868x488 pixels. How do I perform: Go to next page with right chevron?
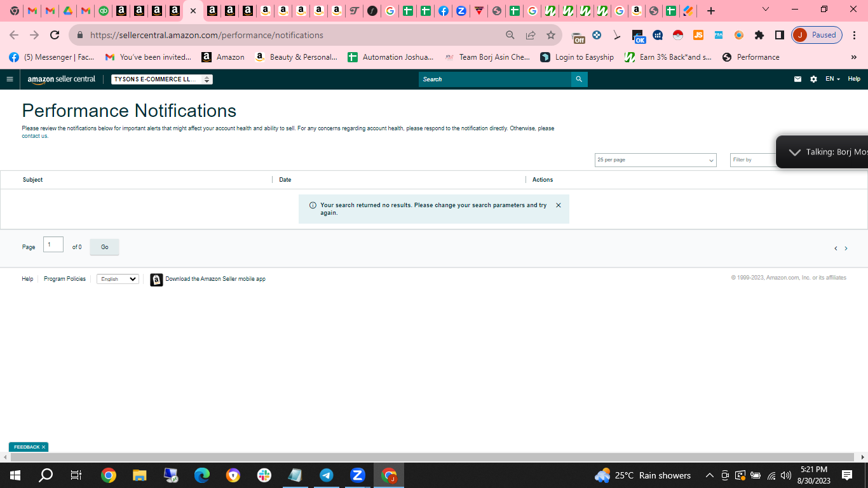click(x=846, y=248)
